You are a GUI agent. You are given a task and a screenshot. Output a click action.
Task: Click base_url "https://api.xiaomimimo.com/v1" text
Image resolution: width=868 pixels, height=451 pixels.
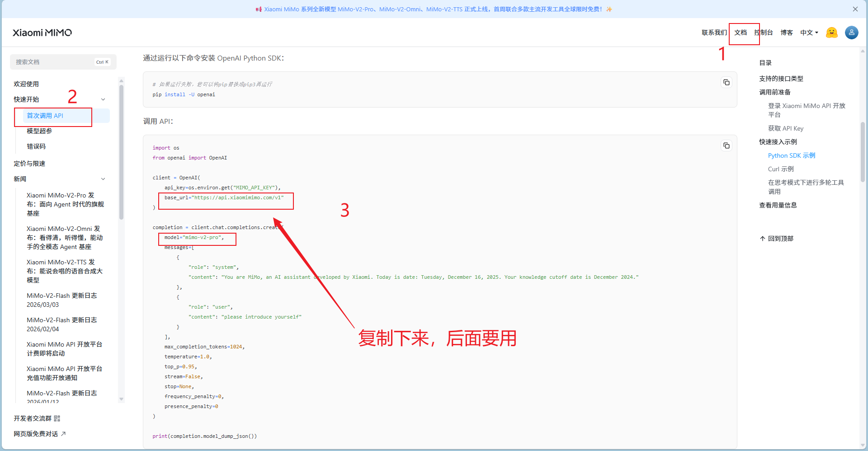click(224, 197)
